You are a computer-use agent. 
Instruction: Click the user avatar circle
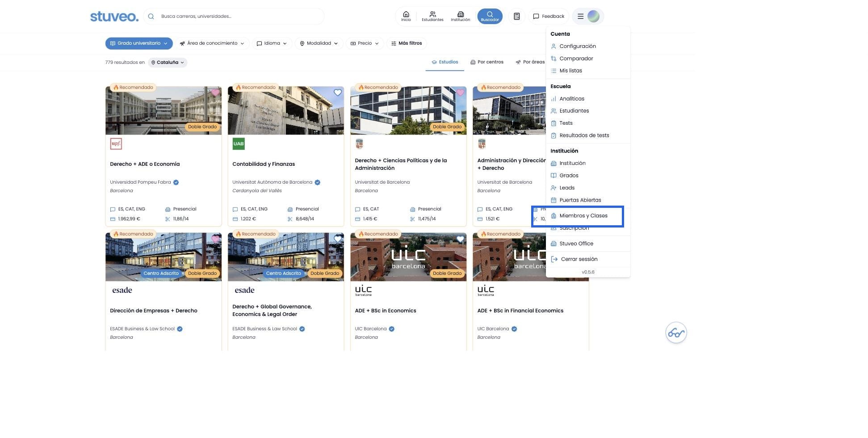click(593, 17)
